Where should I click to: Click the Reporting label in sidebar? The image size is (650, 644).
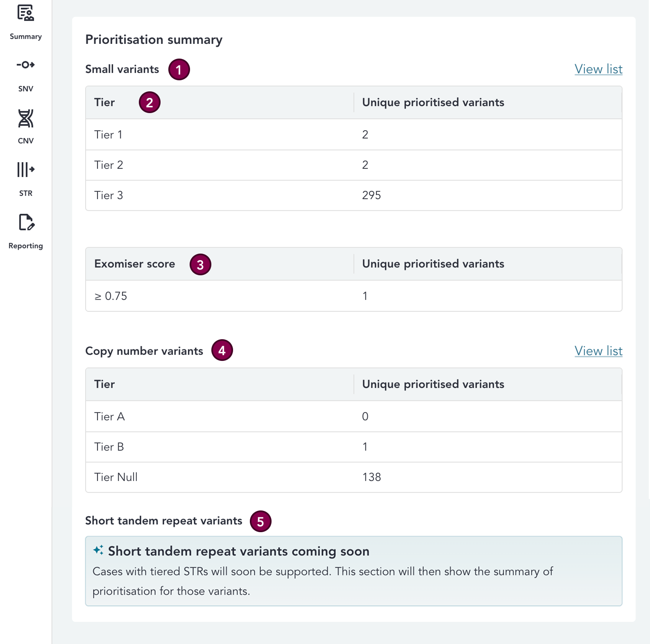pos(26,246)
